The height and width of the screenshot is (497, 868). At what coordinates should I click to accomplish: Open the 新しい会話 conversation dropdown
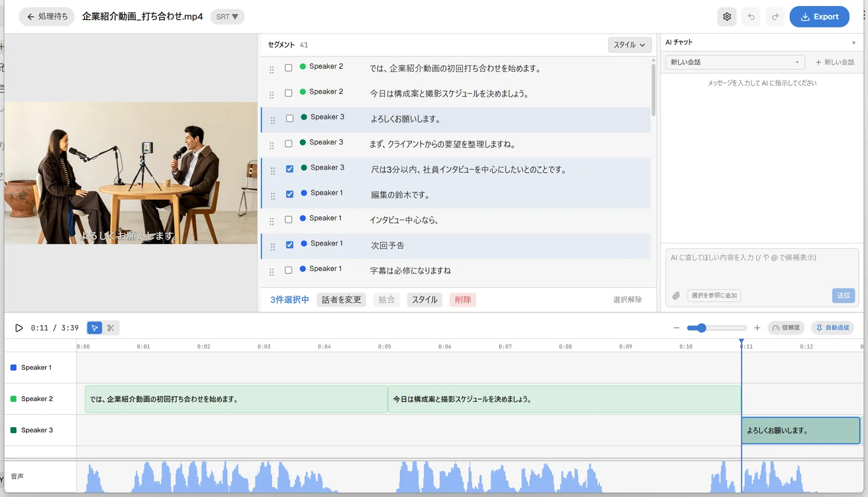click(x=735, y=62)
